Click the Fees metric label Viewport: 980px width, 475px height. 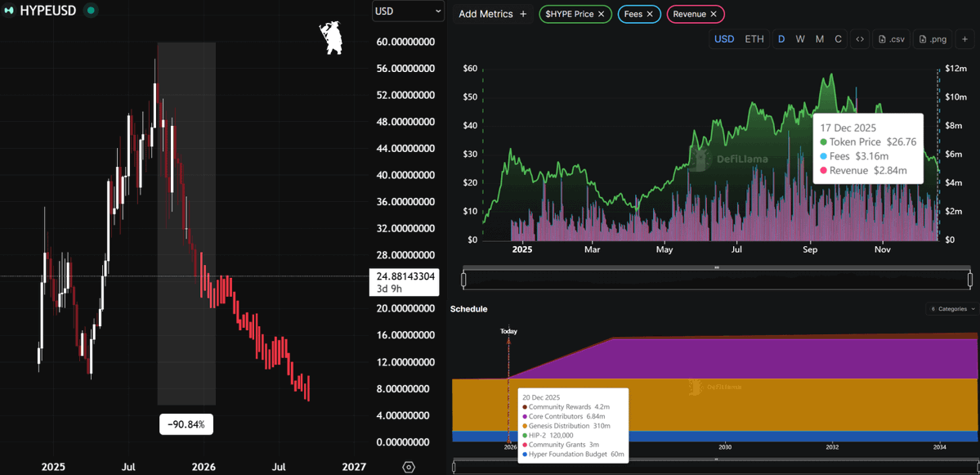pyautogui.click(x=633, y=14)
